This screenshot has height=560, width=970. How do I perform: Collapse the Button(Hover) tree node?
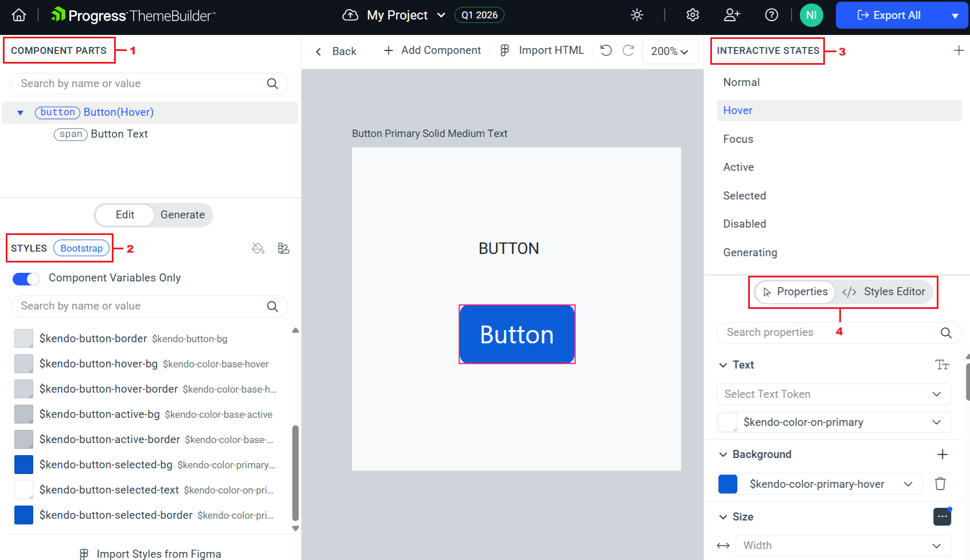[x=20, y=112]
